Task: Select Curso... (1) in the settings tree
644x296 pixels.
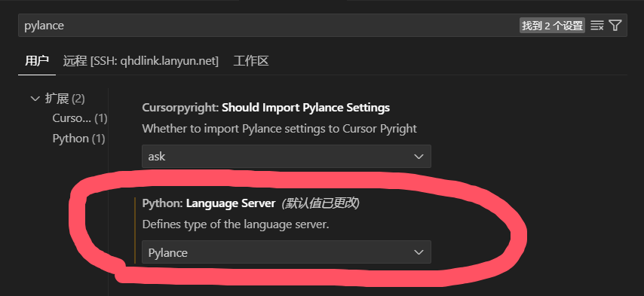Action: (80, 118)
